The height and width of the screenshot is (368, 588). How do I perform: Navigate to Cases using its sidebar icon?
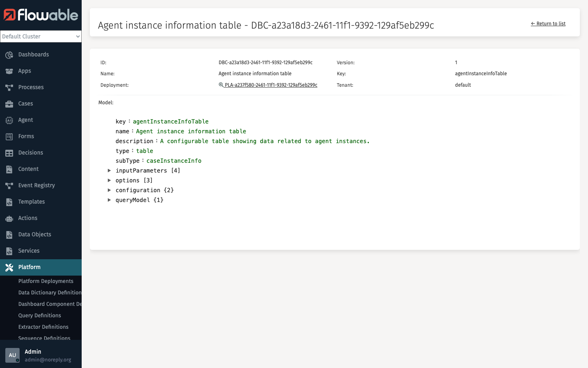(9, 103)
